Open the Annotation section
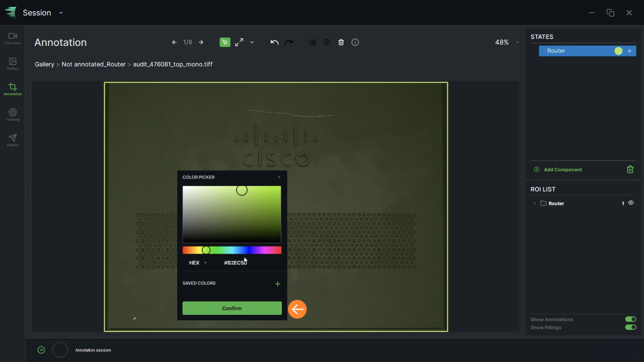The height and width of the screenshot is (362, 644). pyautogui.click(x=13, y=89)
